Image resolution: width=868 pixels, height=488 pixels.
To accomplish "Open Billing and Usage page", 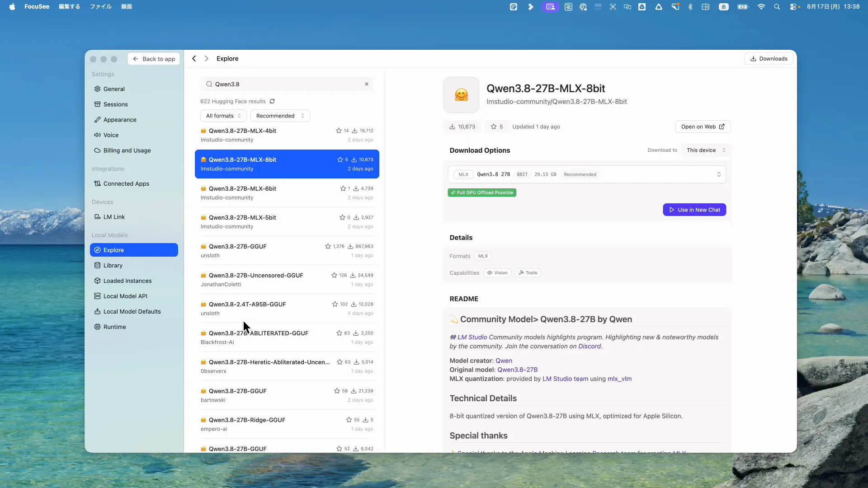I will click(134, 150).
